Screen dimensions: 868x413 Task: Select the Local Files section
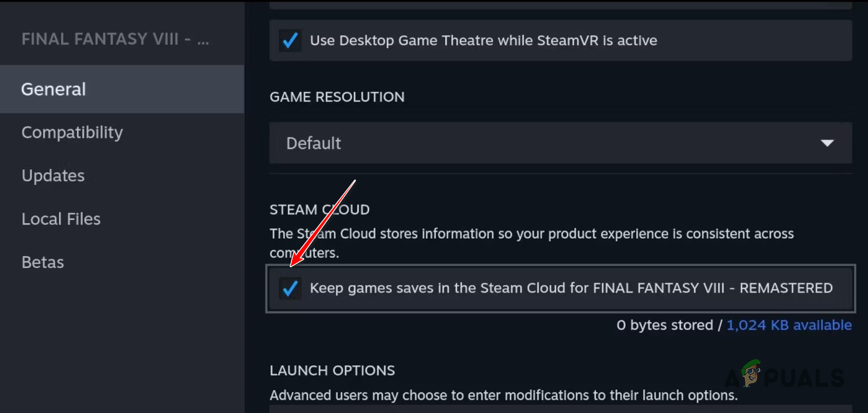click(61, 219)
